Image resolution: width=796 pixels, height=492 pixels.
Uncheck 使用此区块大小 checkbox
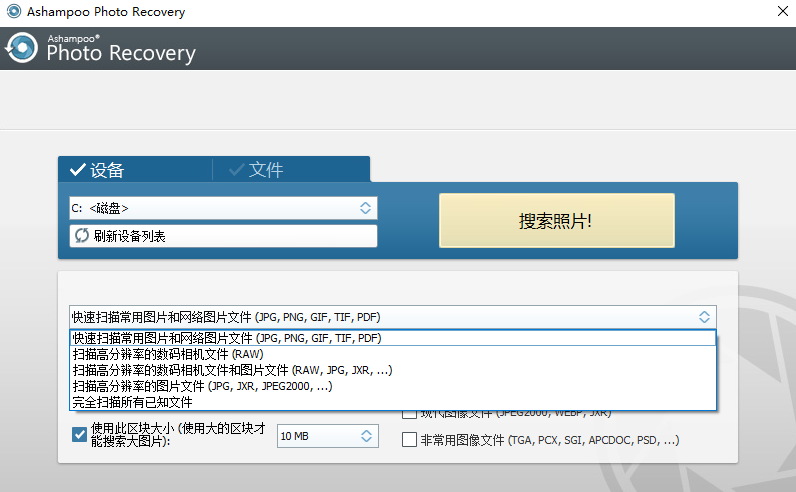pos(80,435)
